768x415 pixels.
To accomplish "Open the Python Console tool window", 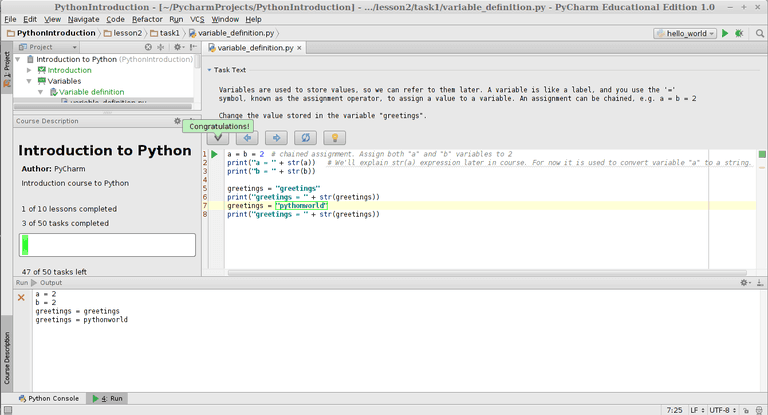I will click(x=48, y=398).
